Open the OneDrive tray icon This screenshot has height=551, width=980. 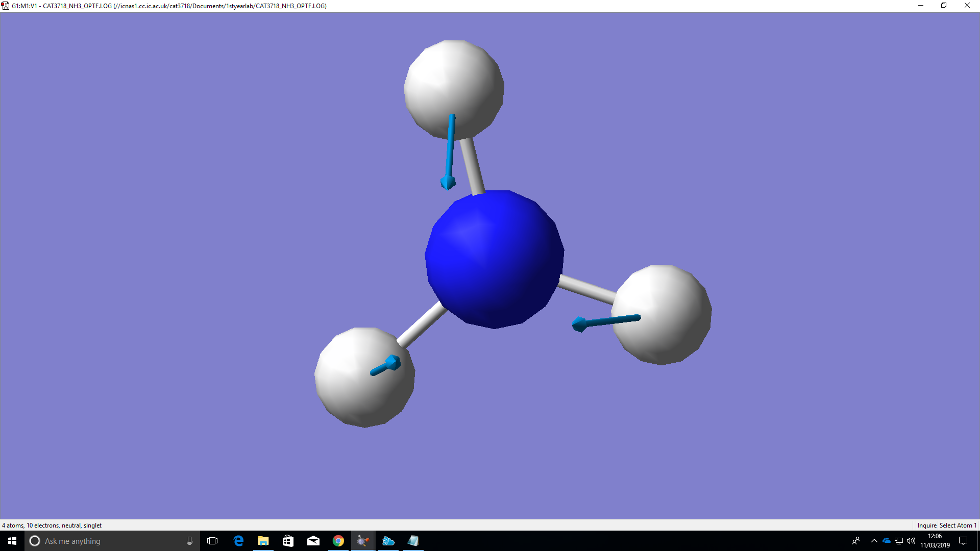[x=887, y=541]
